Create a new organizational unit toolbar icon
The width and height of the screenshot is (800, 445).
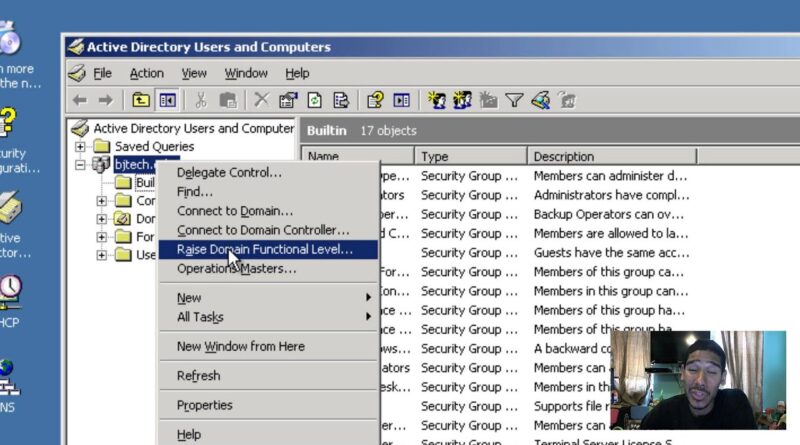[488, 100]
